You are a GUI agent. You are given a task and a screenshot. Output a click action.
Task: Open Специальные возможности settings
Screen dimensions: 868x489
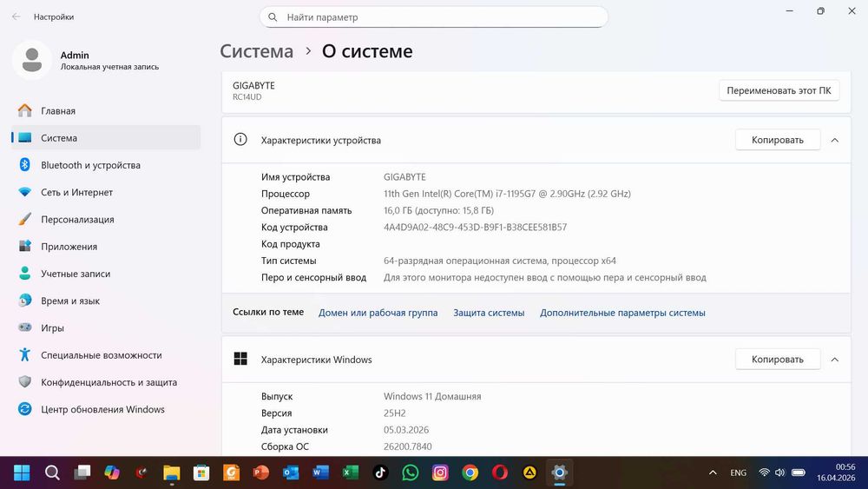pyautogui.click(x=105, y=355)
